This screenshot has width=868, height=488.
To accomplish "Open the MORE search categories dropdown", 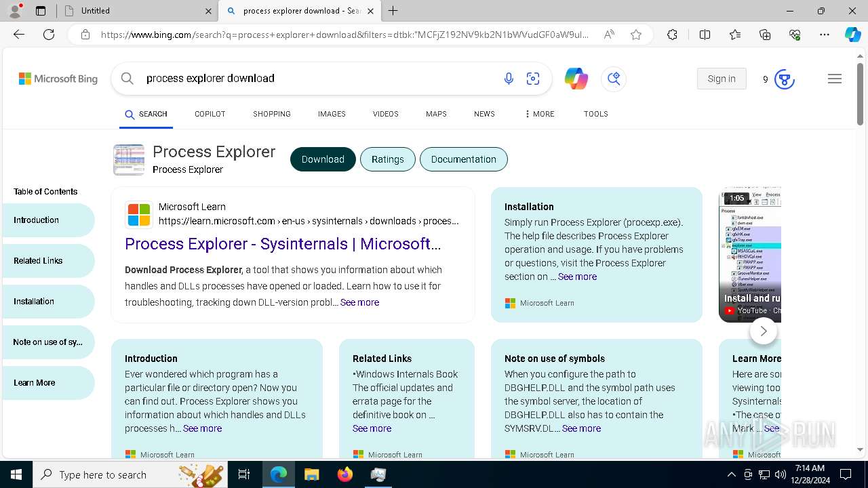I will point(540,114).
